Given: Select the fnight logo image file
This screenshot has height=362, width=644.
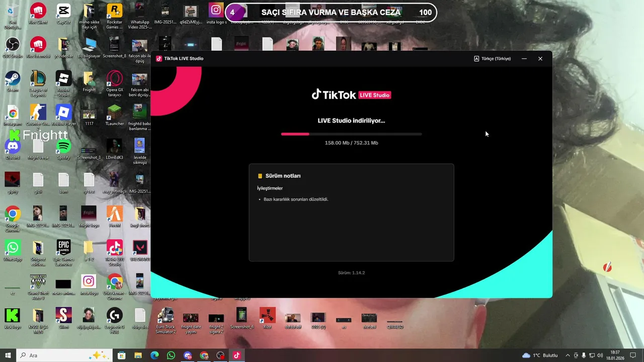Looking at the screenshot, I should coord(89,217).
